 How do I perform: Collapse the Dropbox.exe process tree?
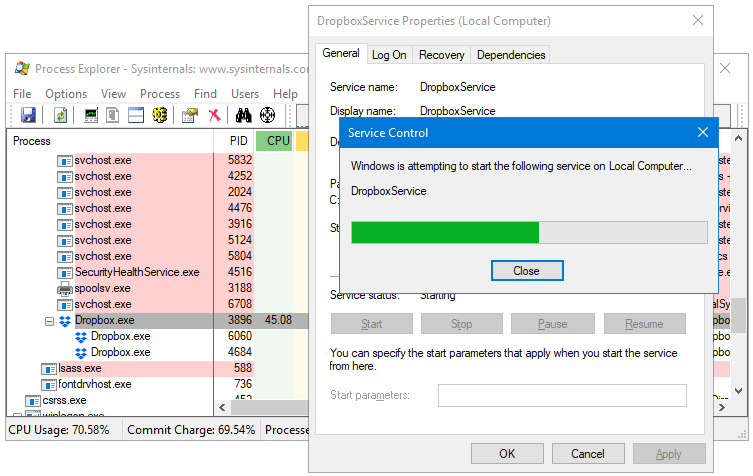tap(49, 321)
